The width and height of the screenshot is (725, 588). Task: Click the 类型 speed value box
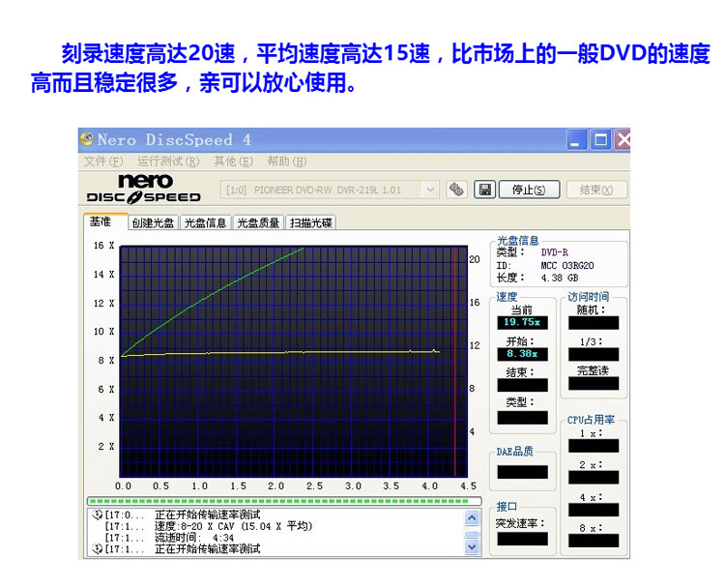point(522,417)
